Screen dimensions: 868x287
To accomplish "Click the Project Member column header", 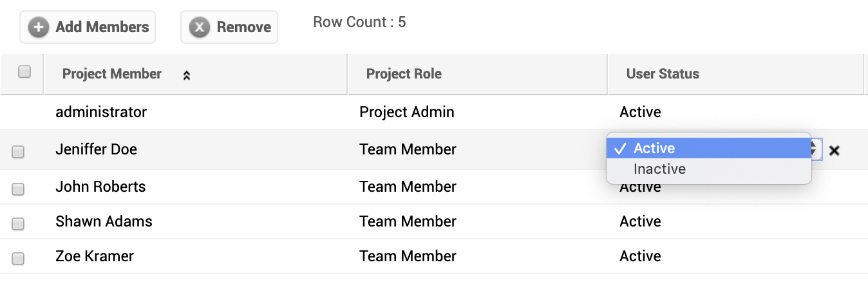I will point(112,74).
